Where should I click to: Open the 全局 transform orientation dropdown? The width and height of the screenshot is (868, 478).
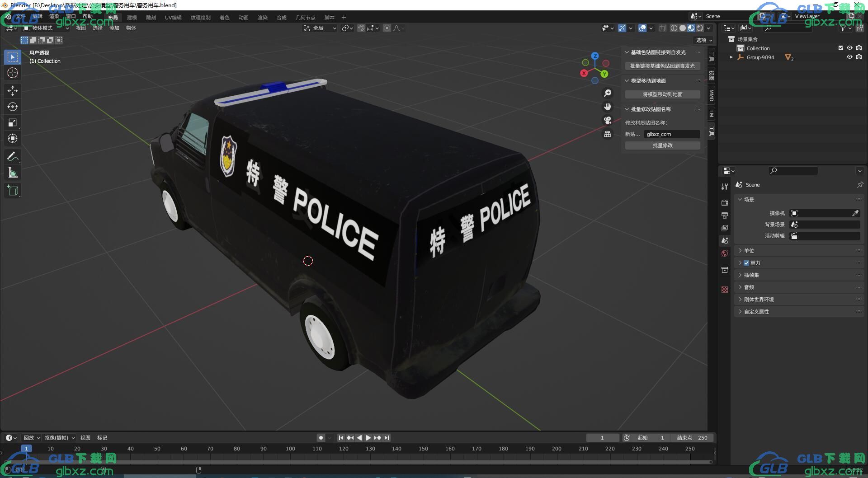tap(320, 28)
